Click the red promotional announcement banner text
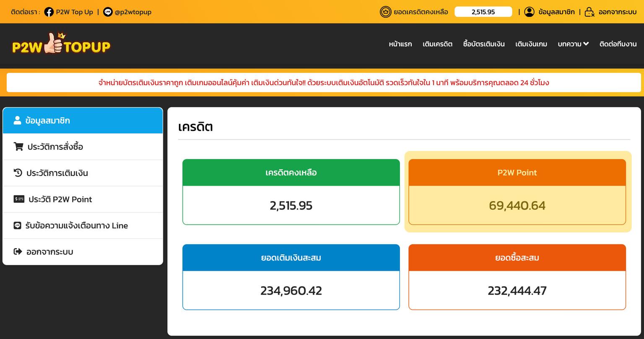 pos(324,83)
